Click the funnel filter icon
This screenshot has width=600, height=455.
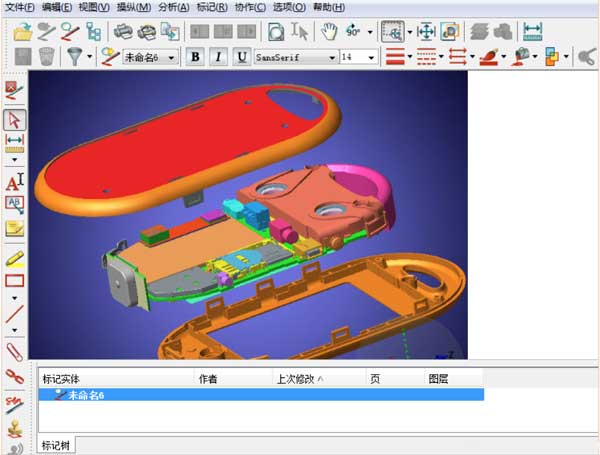74,57
